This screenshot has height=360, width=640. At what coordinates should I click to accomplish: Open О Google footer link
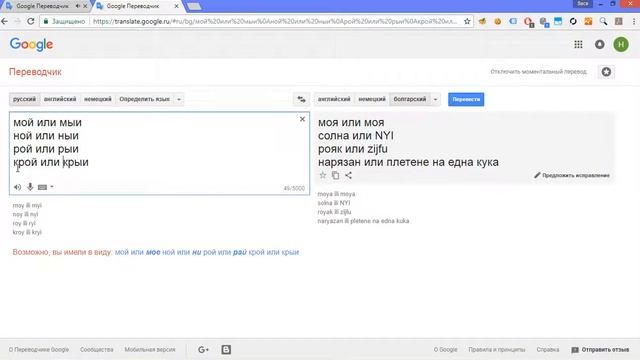(445, 350)
